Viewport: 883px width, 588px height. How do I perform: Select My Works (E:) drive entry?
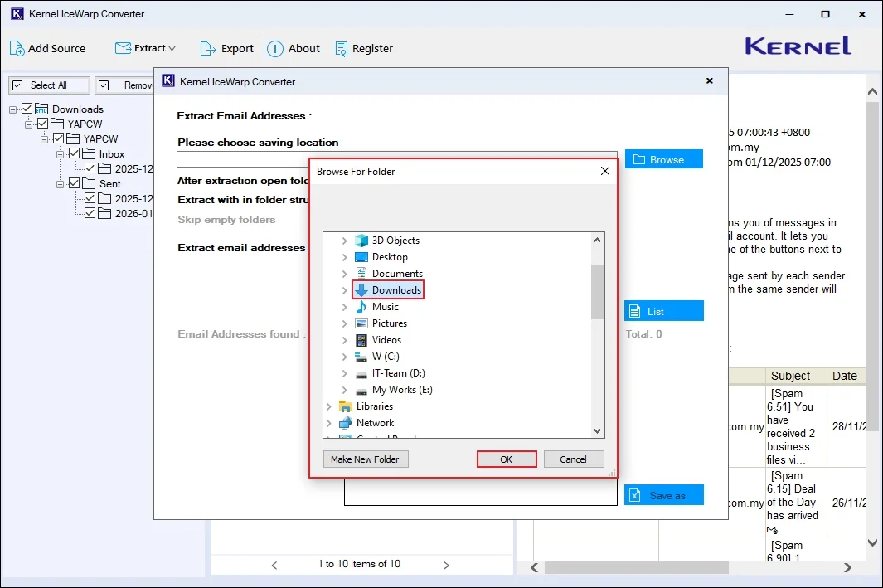click(x=401, y=390)
